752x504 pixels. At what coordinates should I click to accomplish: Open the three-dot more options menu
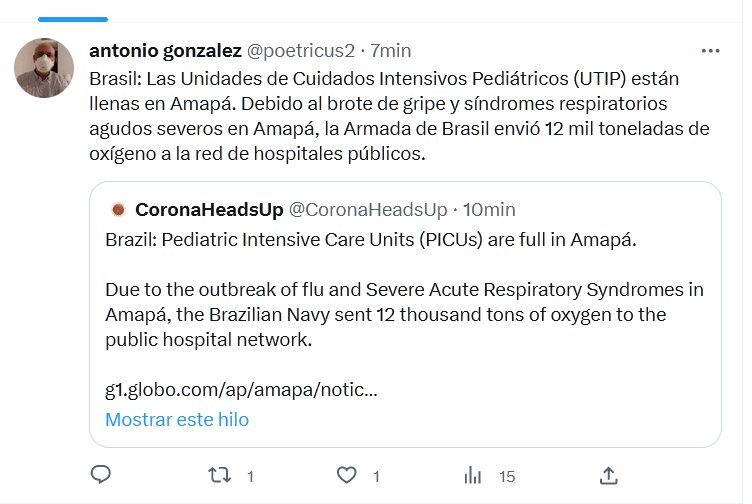710,51
